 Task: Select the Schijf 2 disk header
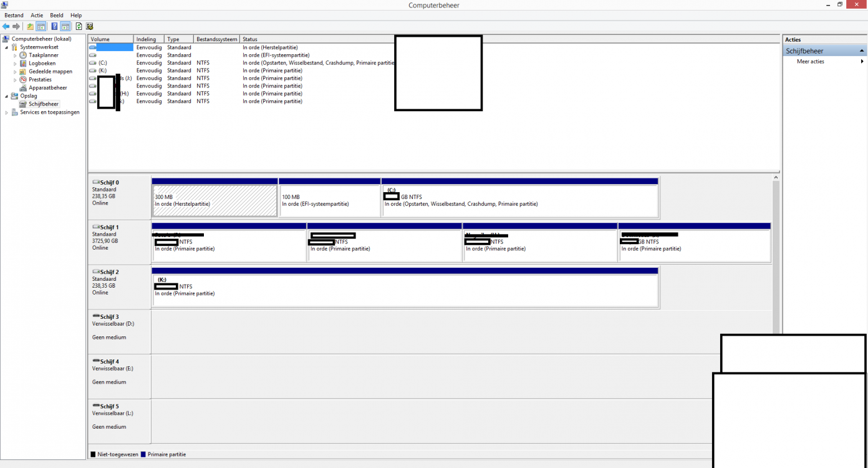pyautogui.click(x=119, y=287)
